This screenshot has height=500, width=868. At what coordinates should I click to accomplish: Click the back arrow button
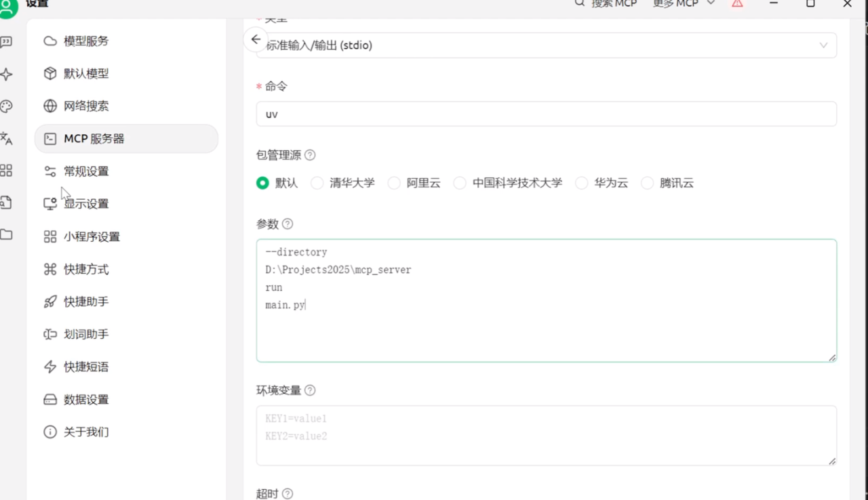coord(256,40)
